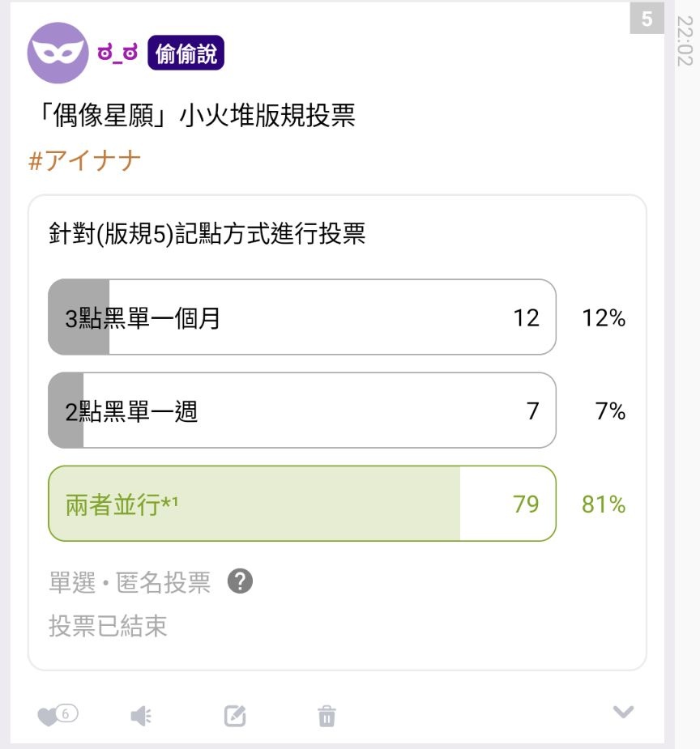This screenshot has height=749, width=700.
Task: Click the purple mask avatar icon
Action: click(58, 53)
